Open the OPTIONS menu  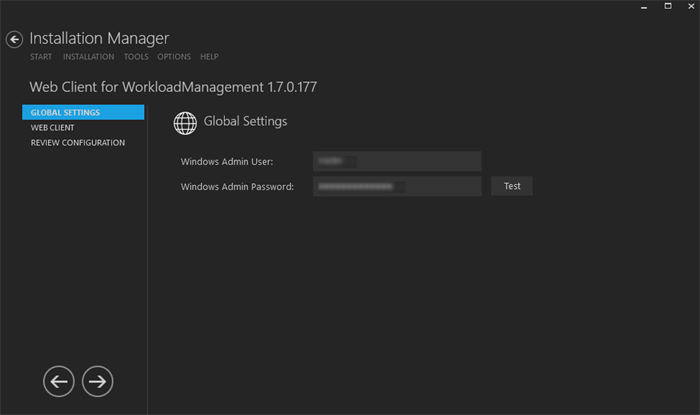[x=174, y=57]
